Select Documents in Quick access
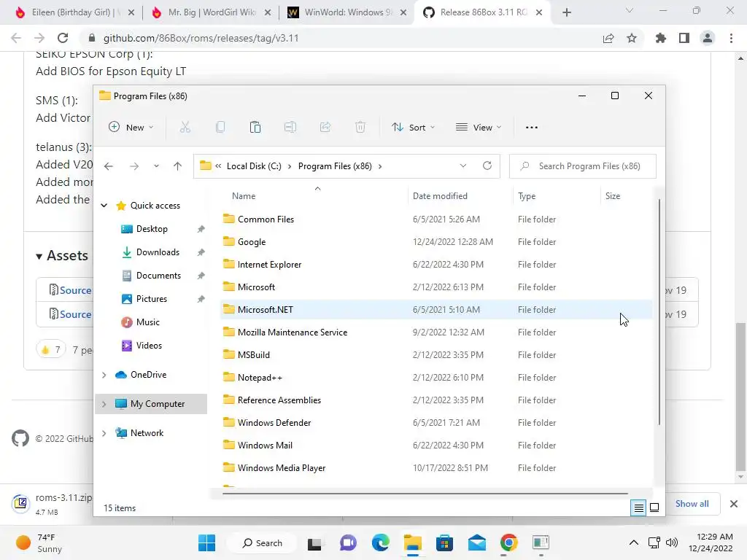747x560 pixels. [158, 276]
